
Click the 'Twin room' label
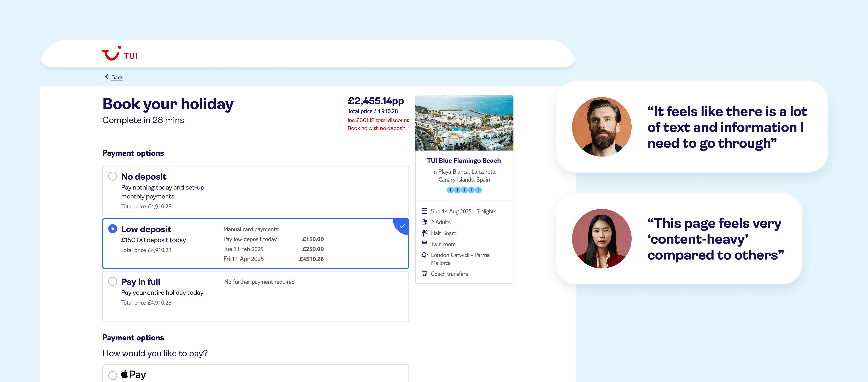[x=443, y=244]
